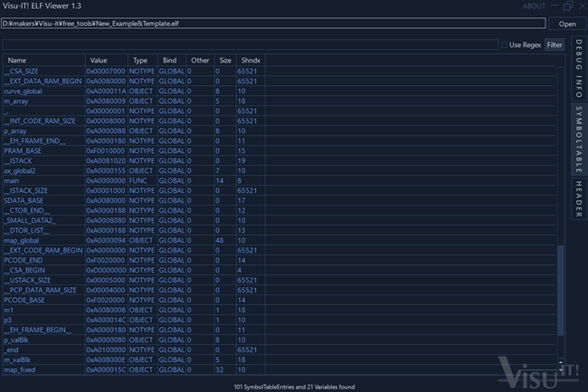Select the map_global symbol
The width and height of the screenshot is (588, 392).
tap(279, 240)
